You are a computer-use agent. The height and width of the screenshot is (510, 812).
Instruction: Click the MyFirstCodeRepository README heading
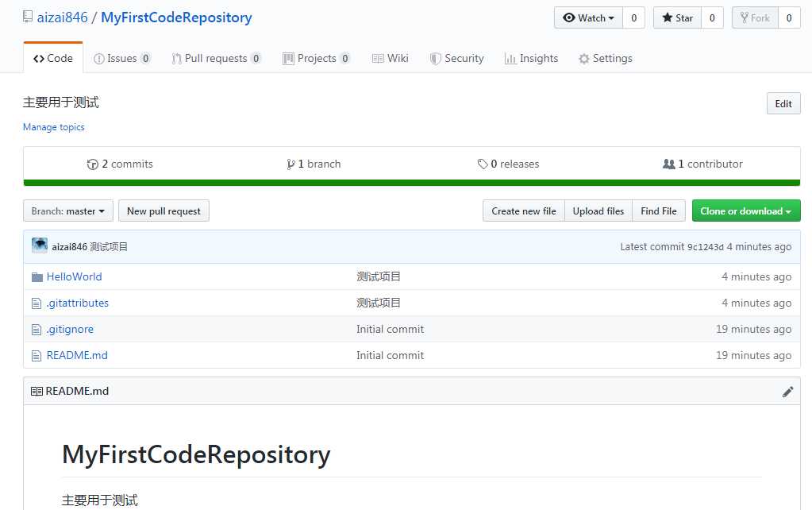(x=196, y=454)
